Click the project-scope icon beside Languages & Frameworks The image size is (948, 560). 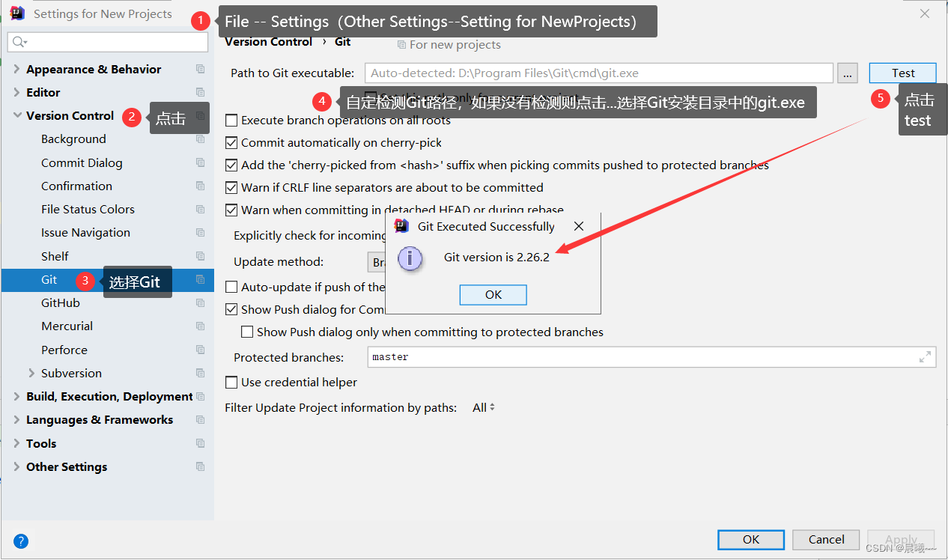200,420
